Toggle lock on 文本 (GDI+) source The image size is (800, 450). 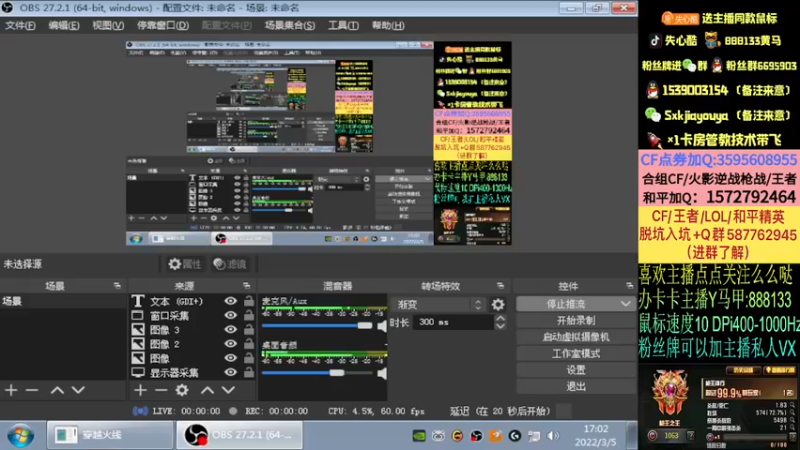tap(248, 301)
